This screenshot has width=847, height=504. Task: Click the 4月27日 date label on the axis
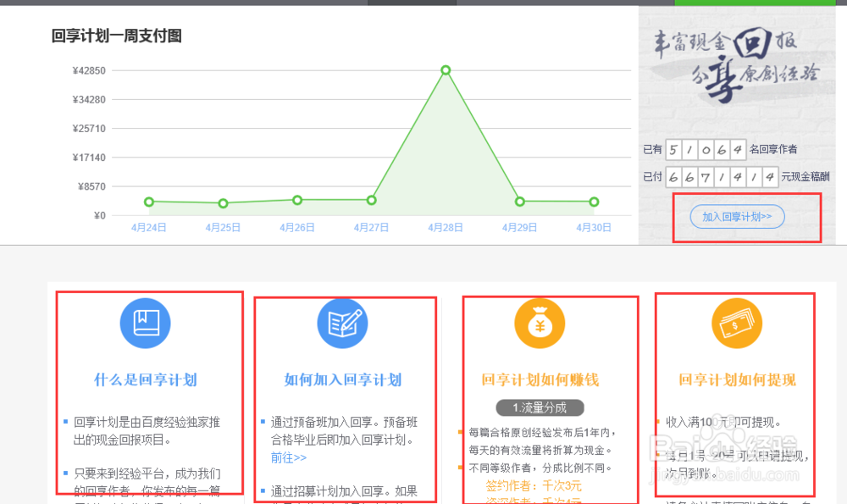[x=370, y=227]
